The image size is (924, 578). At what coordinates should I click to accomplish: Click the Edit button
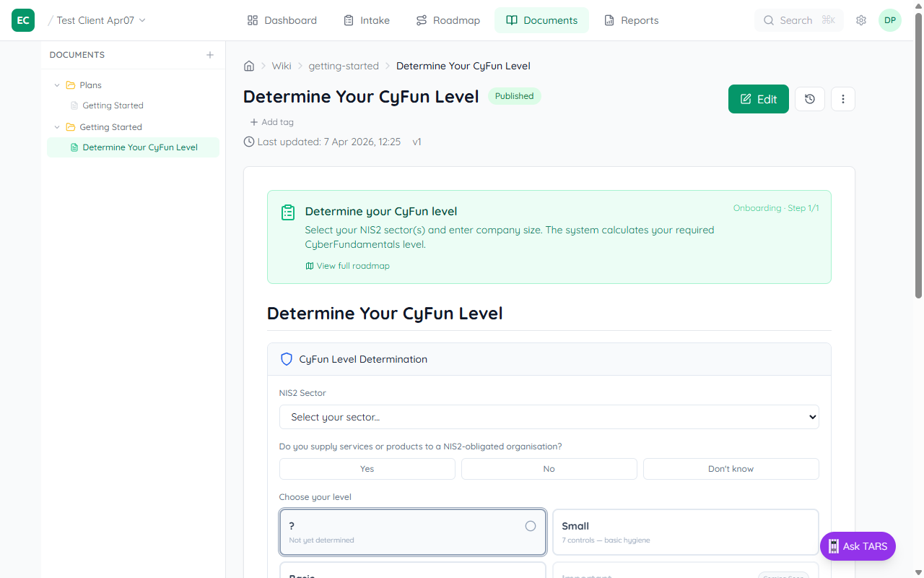click(758, 99)
